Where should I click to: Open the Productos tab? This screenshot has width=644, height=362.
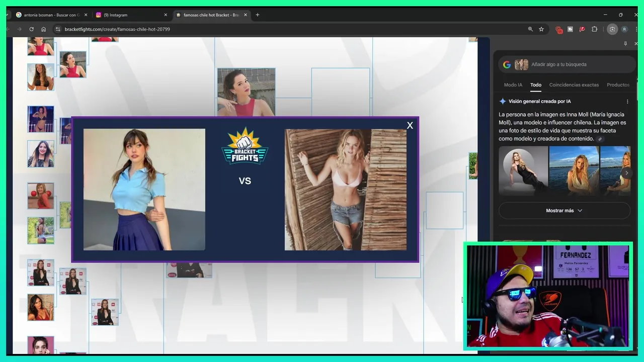click(x=618, y=85)
